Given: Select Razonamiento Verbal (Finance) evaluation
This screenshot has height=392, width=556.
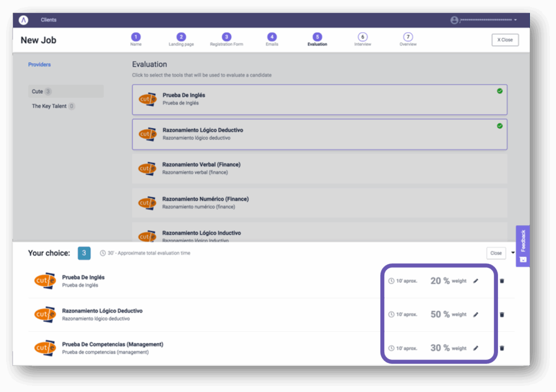Looking at the screenshot, I should (x=319, y=168).
